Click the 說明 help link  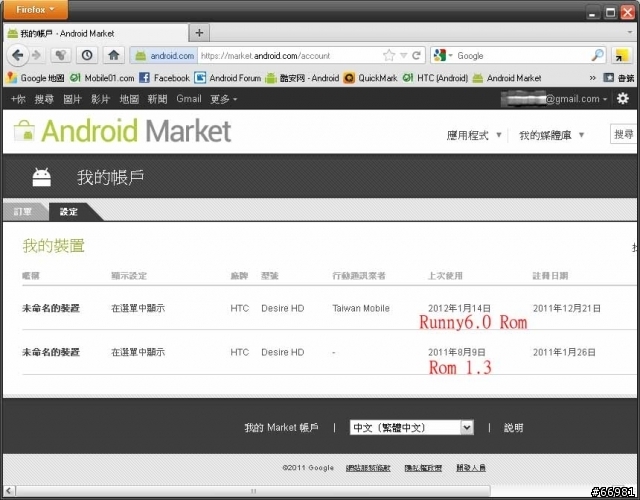(x=513, y=427)
